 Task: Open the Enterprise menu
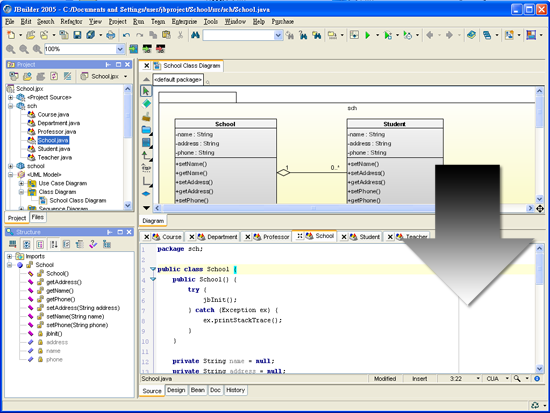tap(184, 22)
